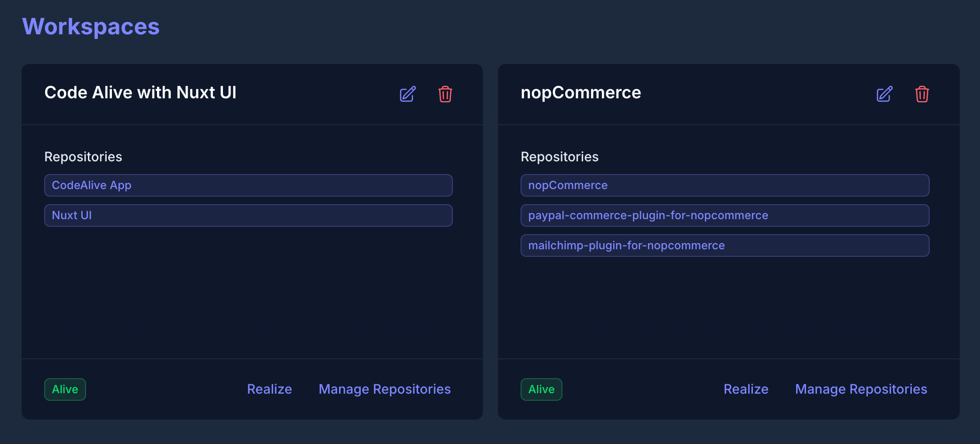Image resolution: width=980 pixels, height=444 pixels.
Task: Click the Alive status badge on Code Alive card
Action: tap(65, 389)
